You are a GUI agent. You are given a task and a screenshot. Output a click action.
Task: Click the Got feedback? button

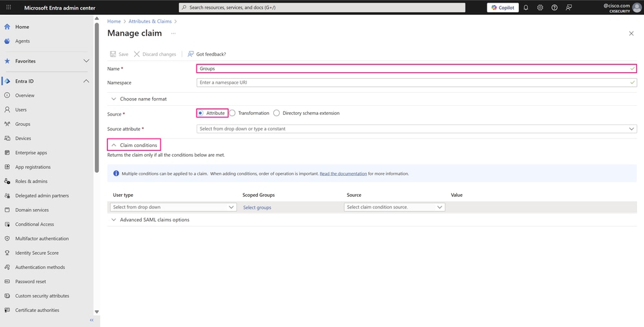pyautogui.click(x=206, y=54)
